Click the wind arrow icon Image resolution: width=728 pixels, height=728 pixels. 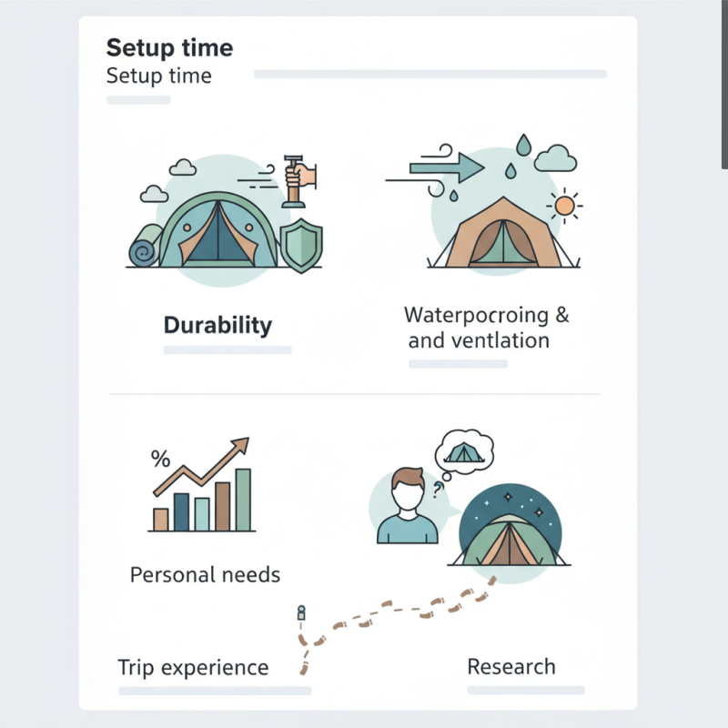click(x=435, y=169)
